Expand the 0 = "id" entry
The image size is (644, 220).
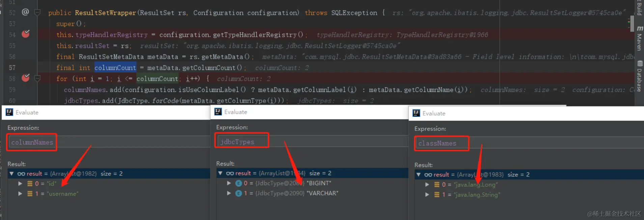(20, 184)
